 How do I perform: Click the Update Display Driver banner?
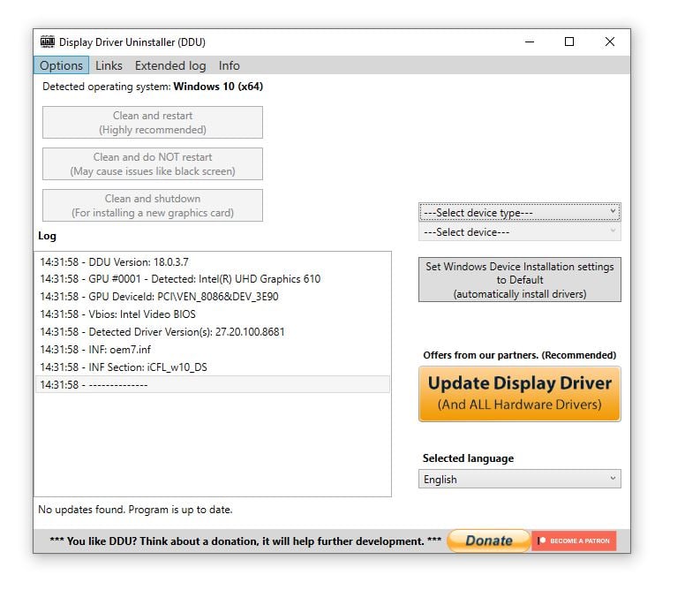tap(520, 394)
